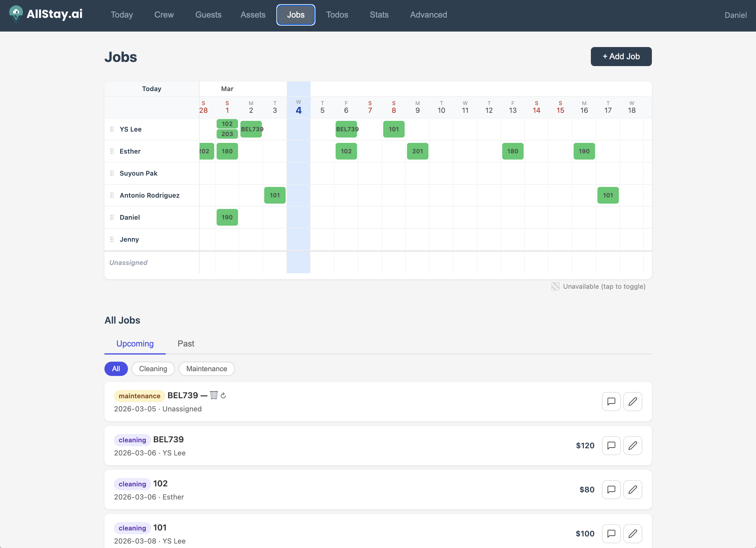The height and width of the screenshot is (548, 756).
Task: Open the Daniel account menu
Action: (x=735, y=15)
